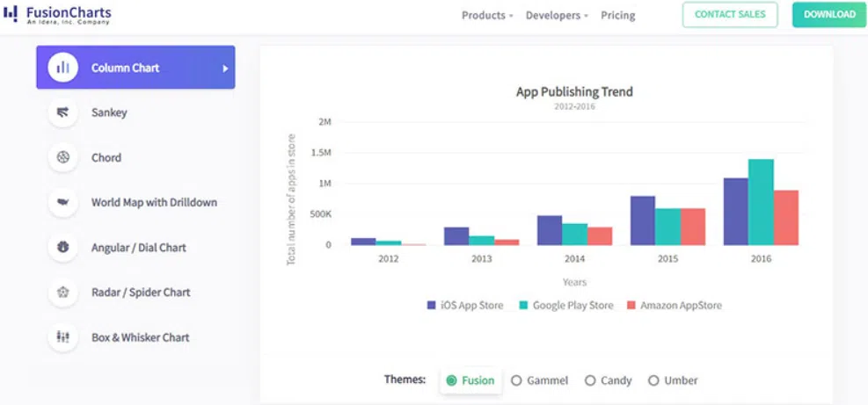Click the 2012 x-axis label

tap(388, 259)
